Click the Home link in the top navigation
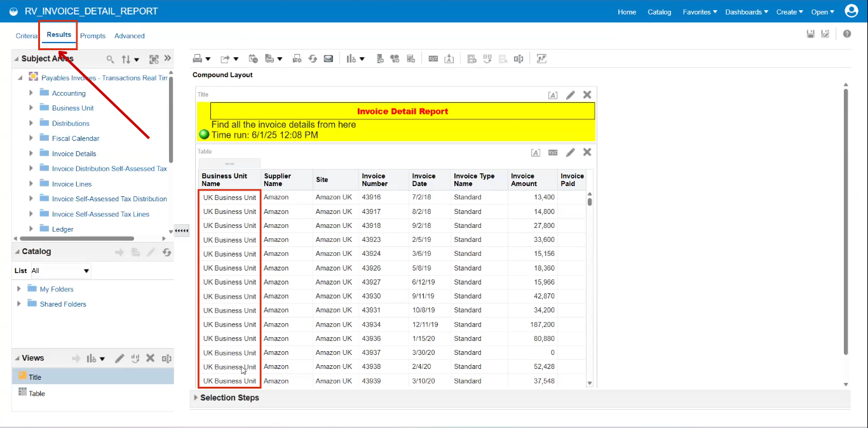The image size is (868, 428). [x=627, y=11]
